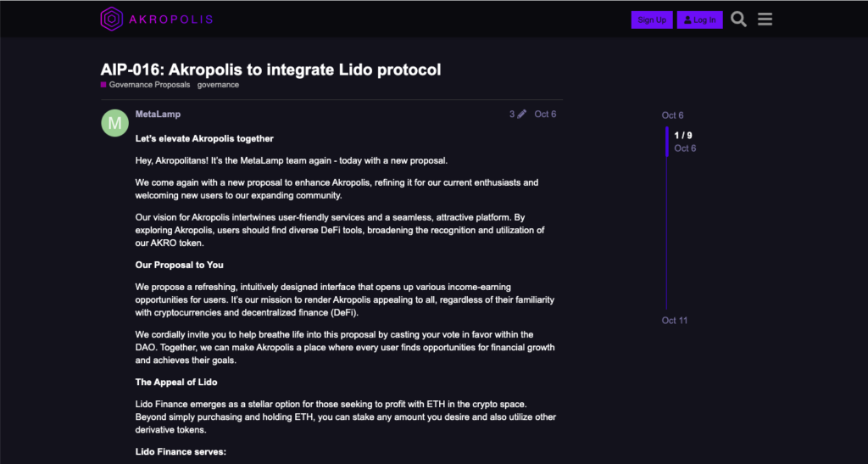This screenshot has width=868, height=464.
Task: Click the timeline track below the handle
Action: (x=667, y=238)
